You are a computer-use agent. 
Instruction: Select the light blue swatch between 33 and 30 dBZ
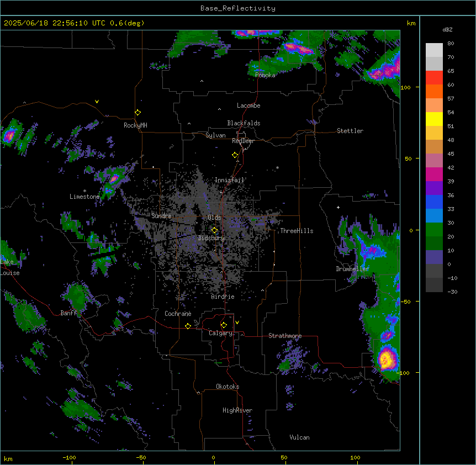pos(434,215)
